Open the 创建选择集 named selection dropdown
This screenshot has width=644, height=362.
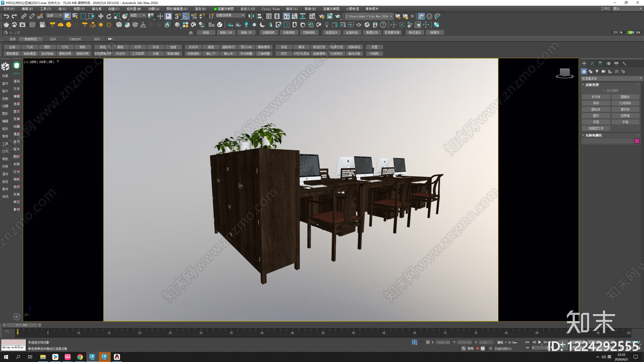tap(230, 16)
